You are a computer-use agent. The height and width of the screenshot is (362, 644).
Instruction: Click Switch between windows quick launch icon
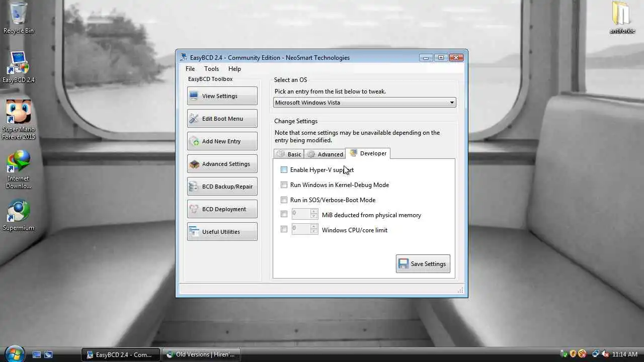[x=48, y=354]
